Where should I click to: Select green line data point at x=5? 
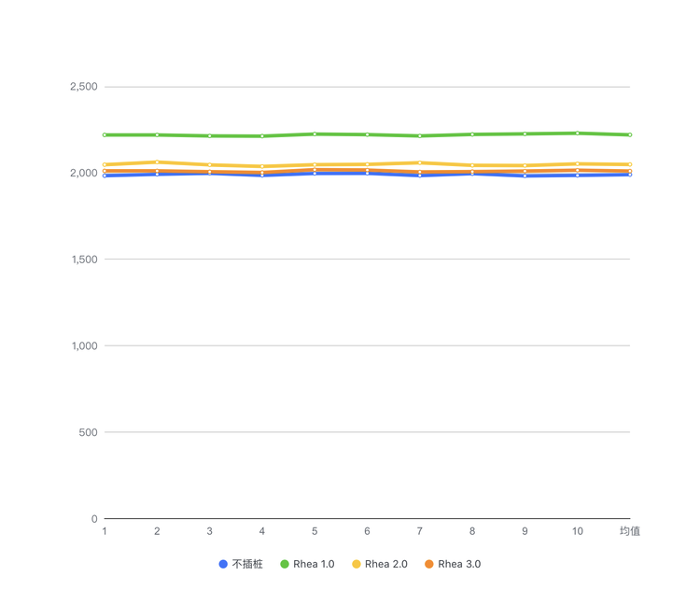tap(315, 133)
